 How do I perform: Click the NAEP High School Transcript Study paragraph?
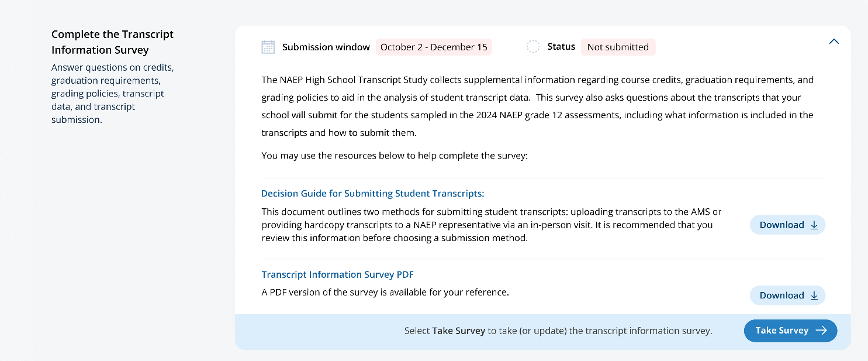(537, 106)
